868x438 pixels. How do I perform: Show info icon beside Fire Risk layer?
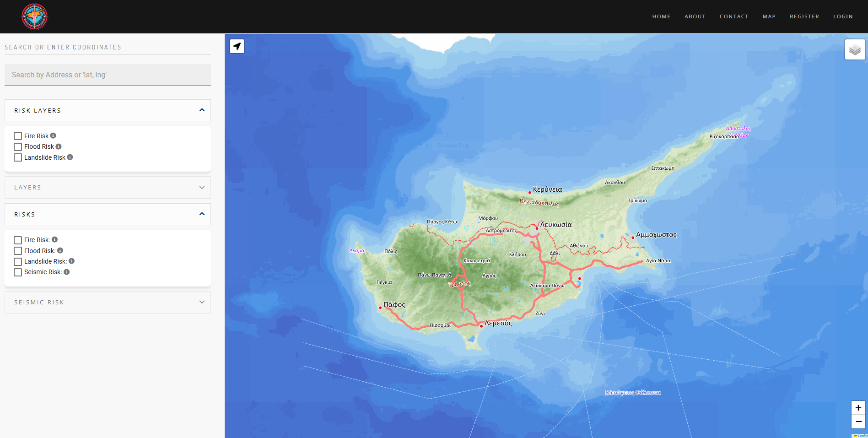53,135
